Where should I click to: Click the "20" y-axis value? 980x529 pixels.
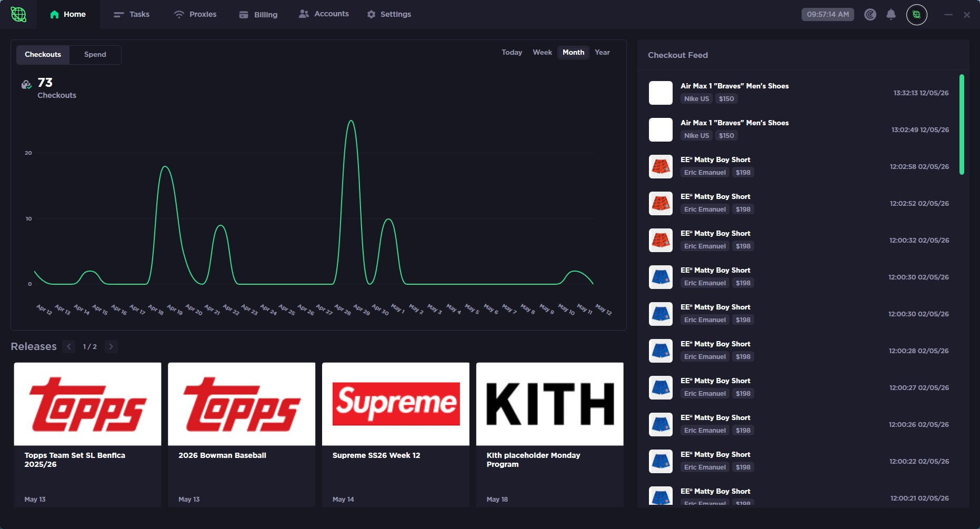tap(28, 153)
